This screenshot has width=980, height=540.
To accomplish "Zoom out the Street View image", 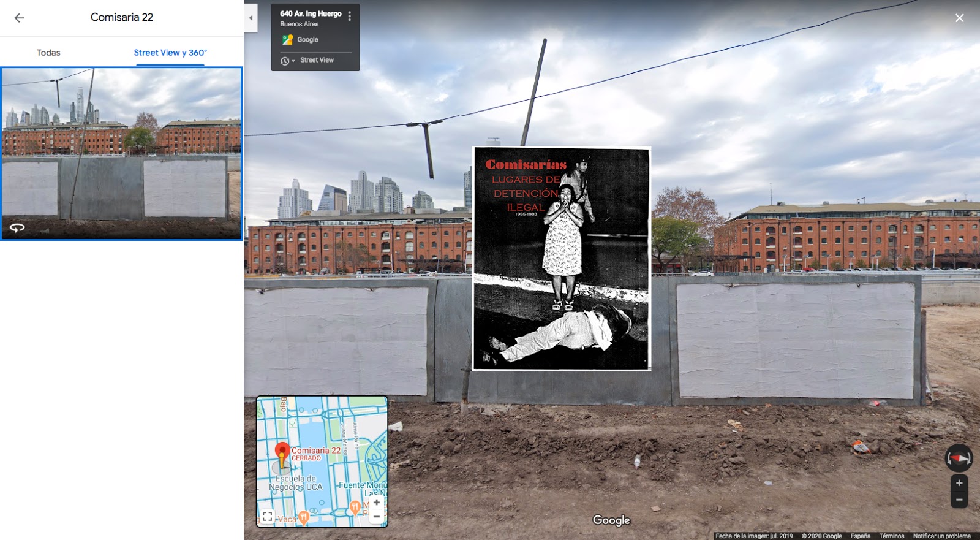I will pos(959,500).
